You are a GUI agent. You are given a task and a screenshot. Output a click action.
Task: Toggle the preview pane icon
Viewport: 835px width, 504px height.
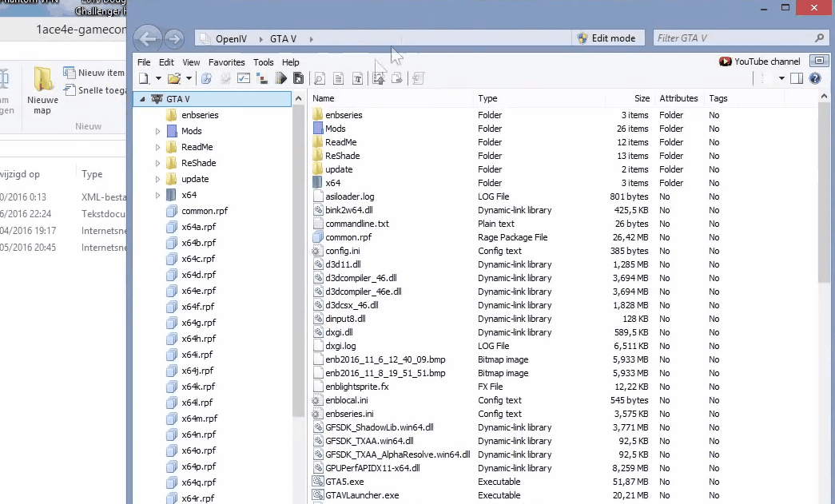(x=796, y=78)
